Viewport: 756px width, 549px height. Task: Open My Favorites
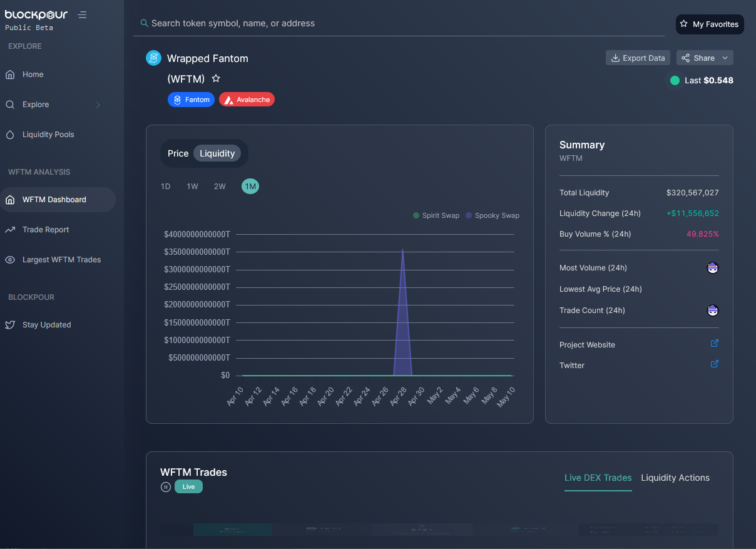click(710, 24)
